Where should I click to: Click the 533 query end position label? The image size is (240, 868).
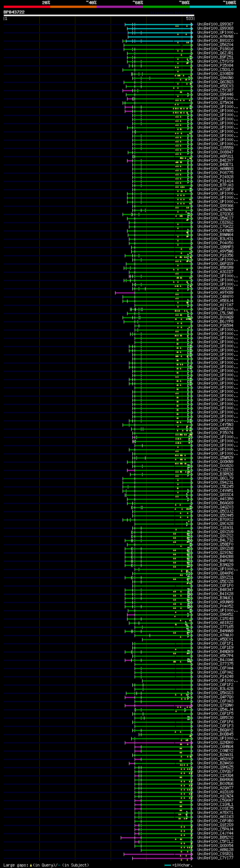[189, 18]
